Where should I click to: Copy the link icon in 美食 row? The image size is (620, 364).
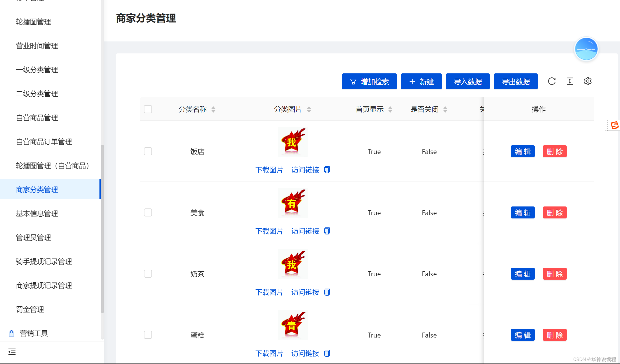pos(327,231)
